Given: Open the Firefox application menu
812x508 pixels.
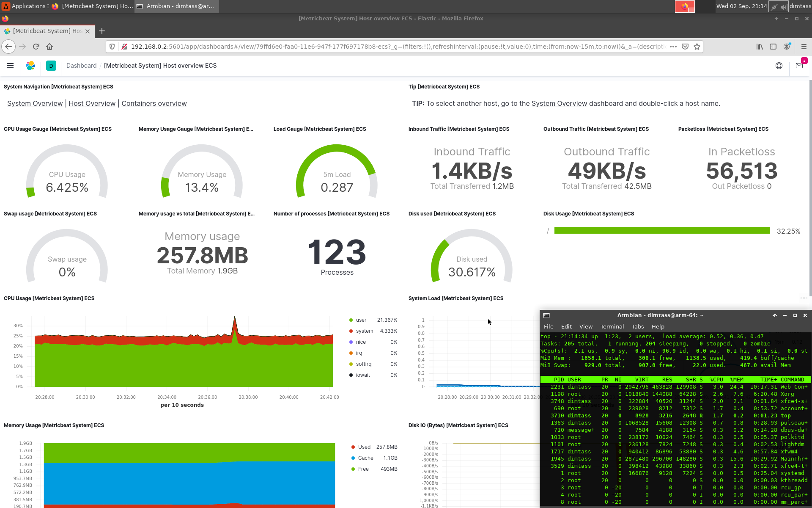Looking at the screenshot, I should [804, 47].
